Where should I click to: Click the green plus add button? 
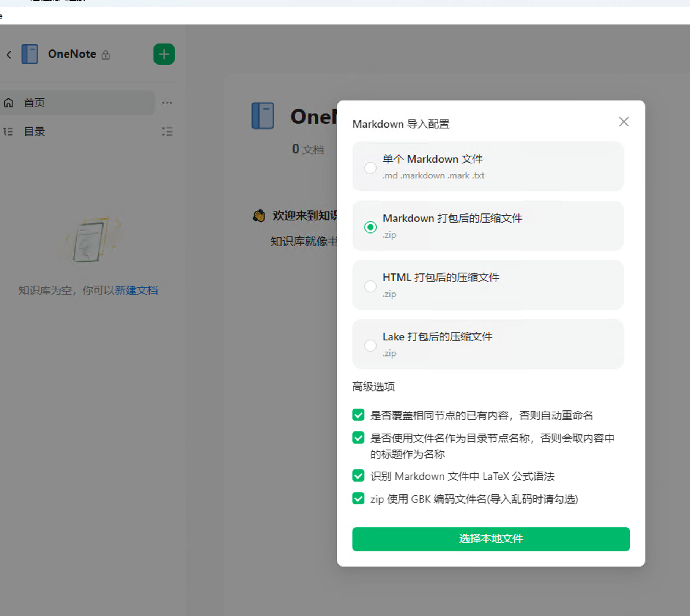click(x=164, y=54)
